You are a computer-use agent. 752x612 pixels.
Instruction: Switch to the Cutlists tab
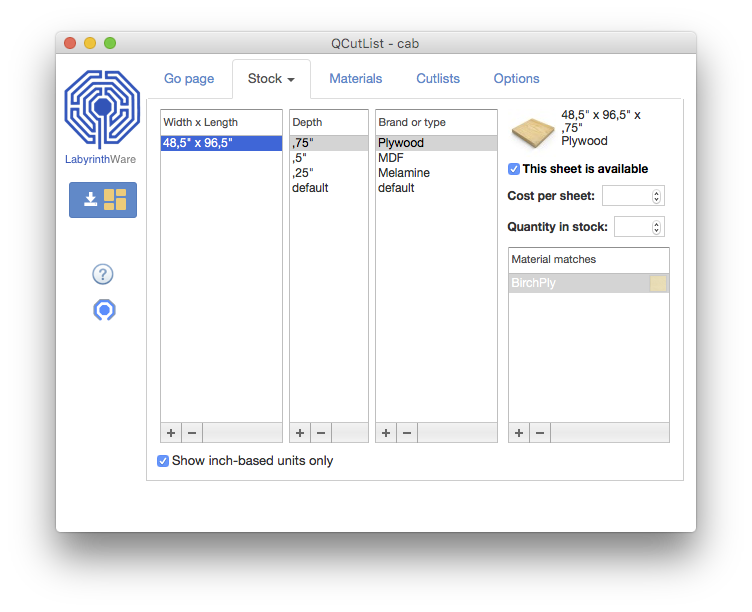point(438,79)
